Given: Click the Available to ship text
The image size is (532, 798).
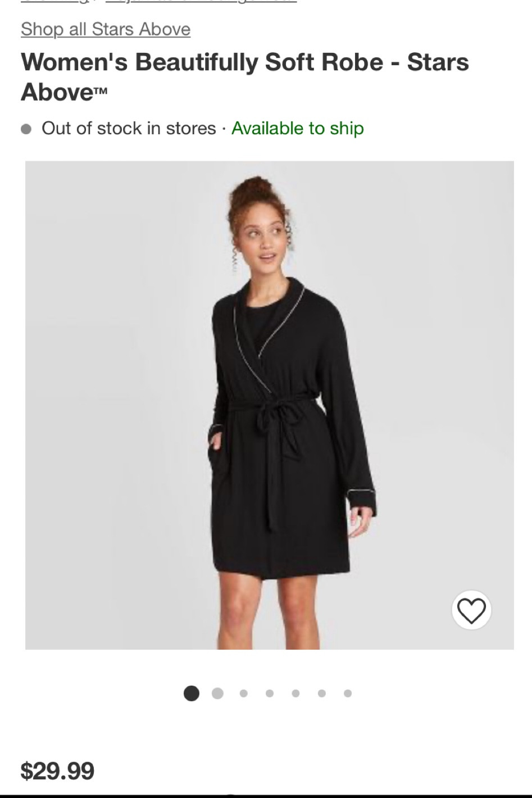Looking at the screenshot, I should click(x=298, y=129).
